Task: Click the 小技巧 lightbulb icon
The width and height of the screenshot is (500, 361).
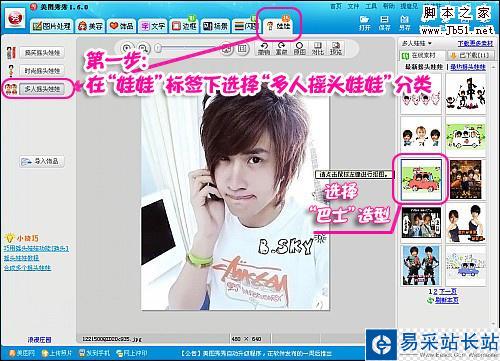Action: tap(9, 238)
